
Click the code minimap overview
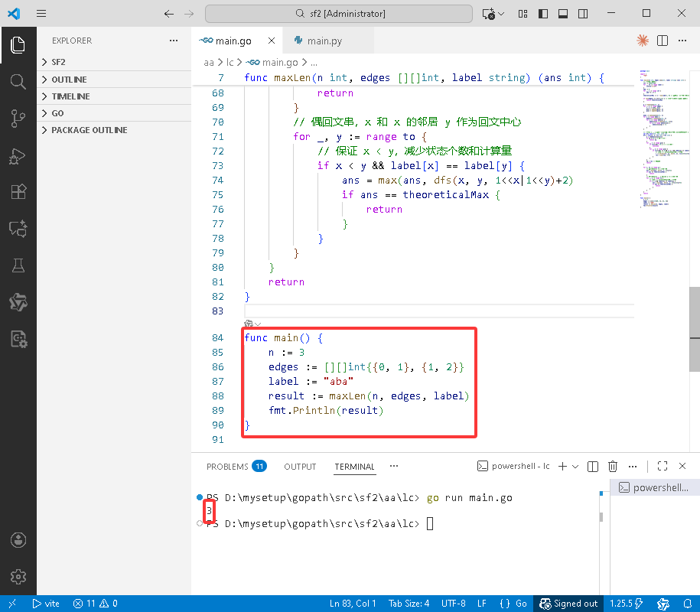(x=665, y=139)
